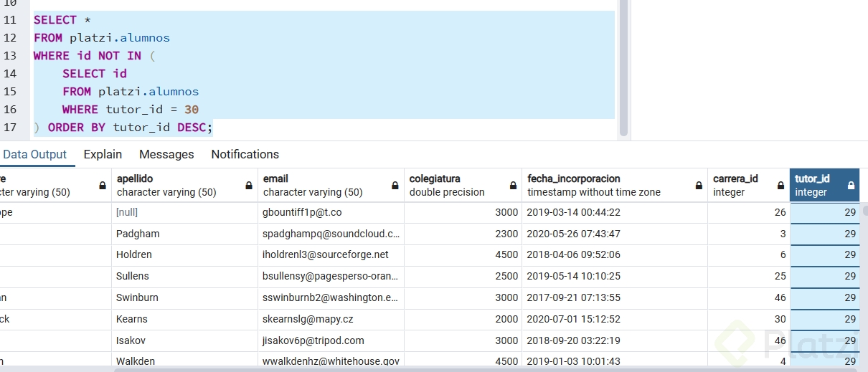The height and width of the screenshot is (372, 868).
Task: Select email cell starting with bsullensy@pagesperso
Action: point(331,277)
